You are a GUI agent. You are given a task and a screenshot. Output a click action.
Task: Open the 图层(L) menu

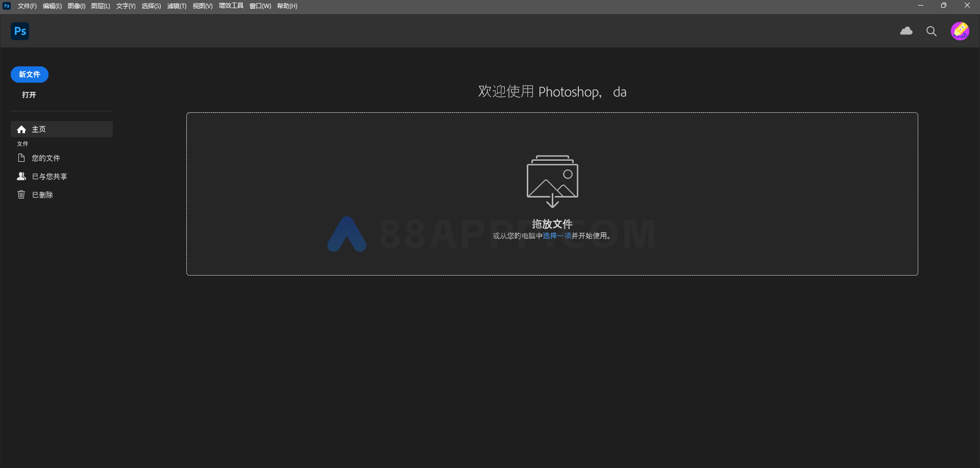[101, 6]
